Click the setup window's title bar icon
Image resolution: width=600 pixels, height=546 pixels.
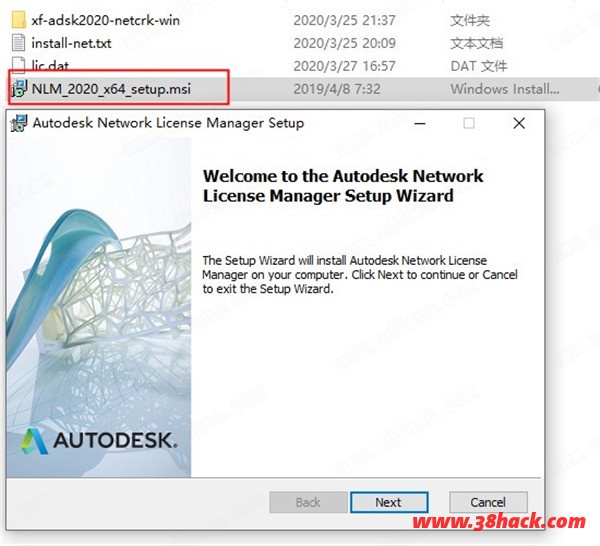pos(19,123)
